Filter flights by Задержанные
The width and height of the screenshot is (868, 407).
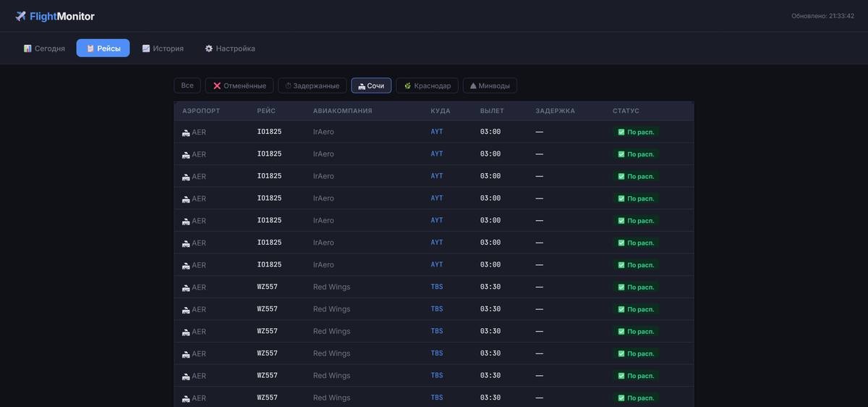coord(312,85)
